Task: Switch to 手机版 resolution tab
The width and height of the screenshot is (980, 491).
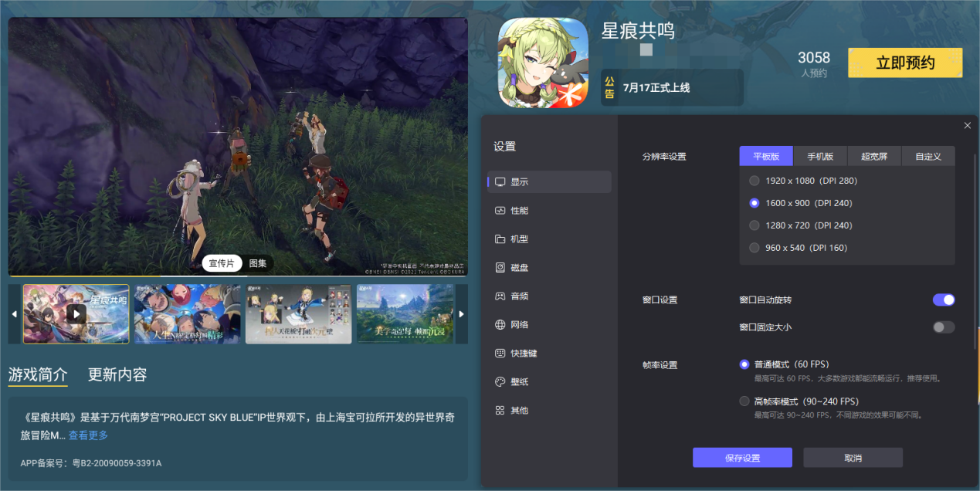Action: [820, 156]
